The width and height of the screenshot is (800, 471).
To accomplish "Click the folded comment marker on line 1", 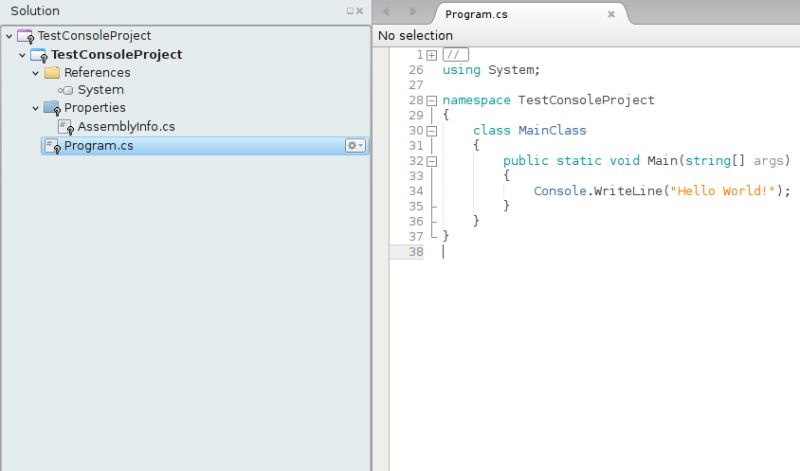I will point(456,55).
